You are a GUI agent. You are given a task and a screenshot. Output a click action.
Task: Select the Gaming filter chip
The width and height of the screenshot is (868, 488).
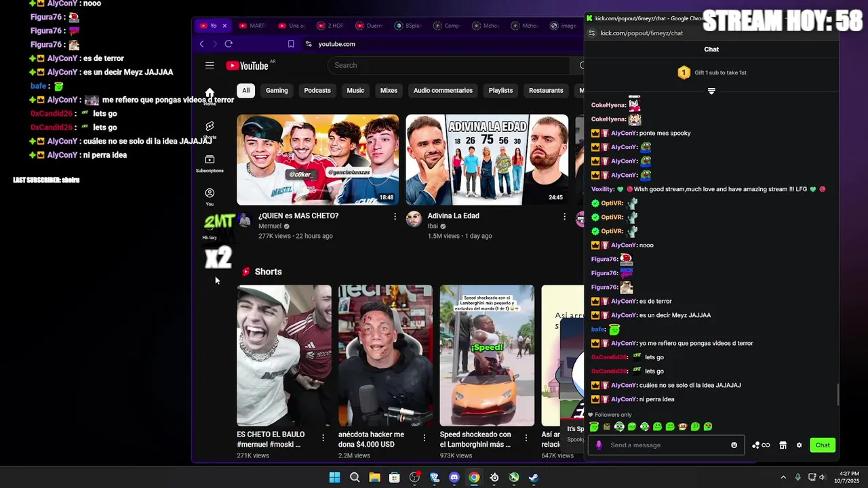[x=277, y=91]
